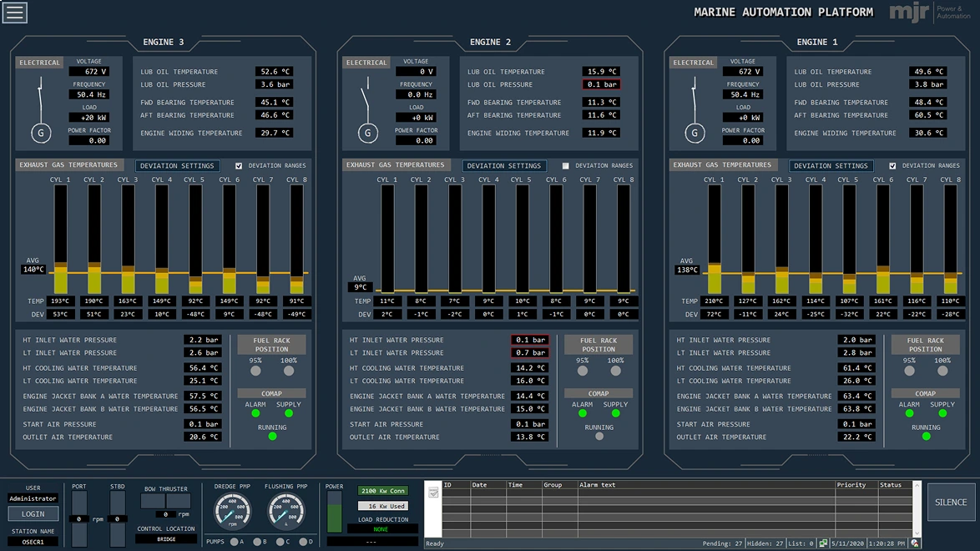Select Engine 3 Exhaust Gas Temperatures header
Screen dimensions: 980x551
pyautogui.click(x=68, y=165)
